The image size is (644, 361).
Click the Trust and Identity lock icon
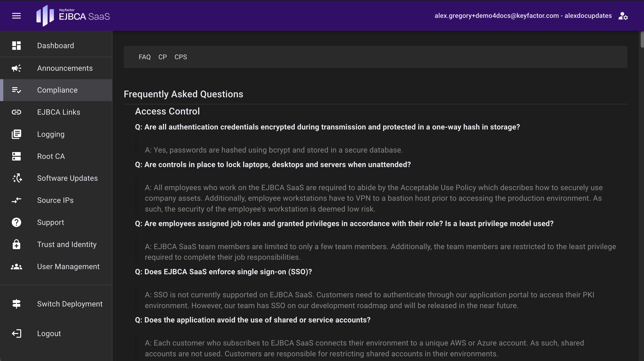pyautogui.click(x=16, y=244)
